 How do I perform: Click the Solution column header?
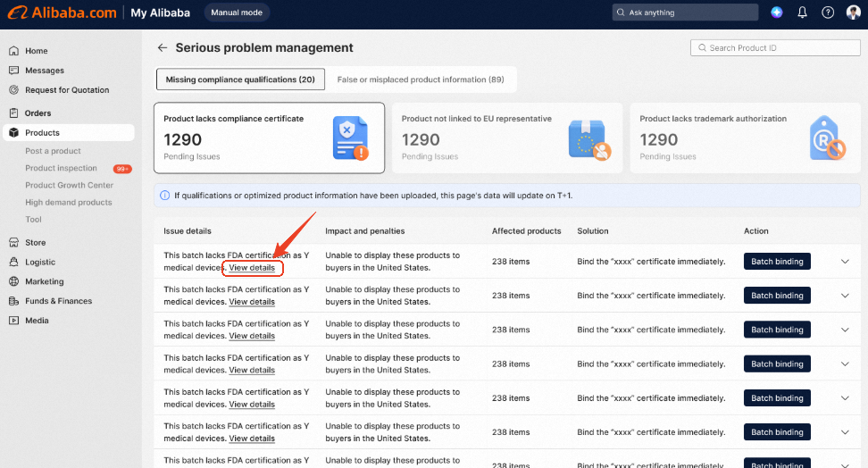pos(593,231)
